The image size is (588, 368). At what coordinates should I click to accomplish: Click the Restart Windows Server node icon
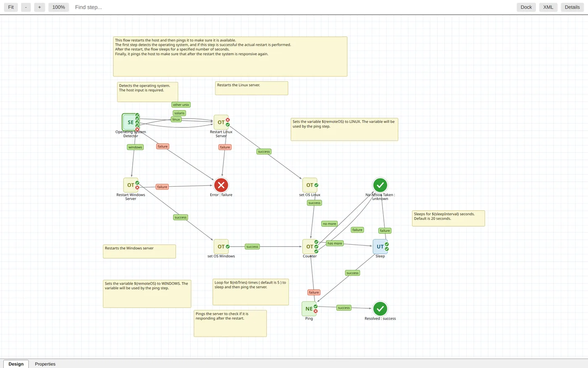(131, 185)
